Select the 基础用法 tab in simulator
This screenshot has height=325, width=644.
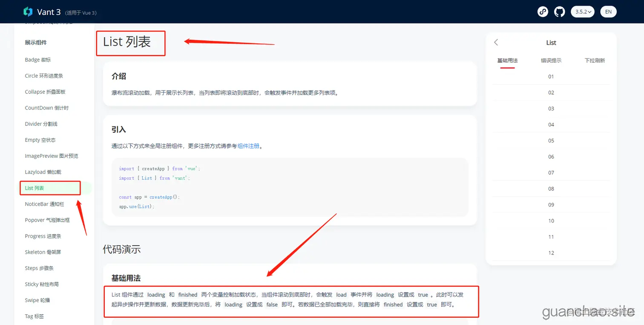pyautogui.click(x=507, y=61)
